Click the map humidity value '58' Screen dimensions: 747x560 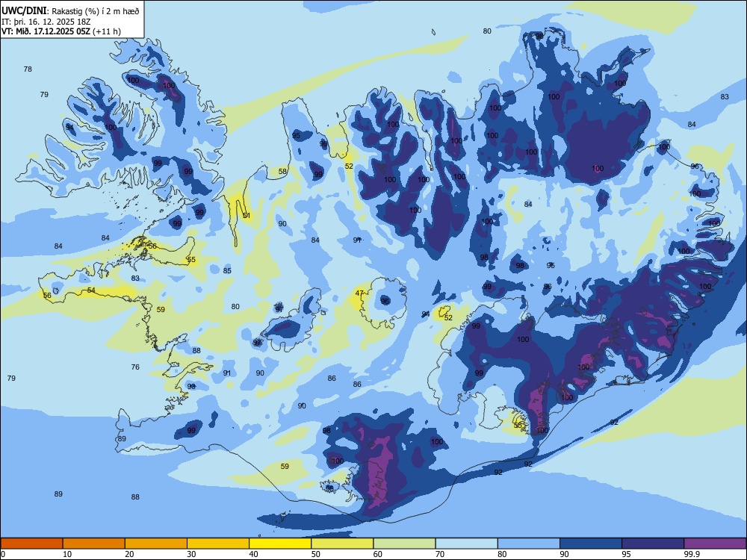[x=282, y=172]
